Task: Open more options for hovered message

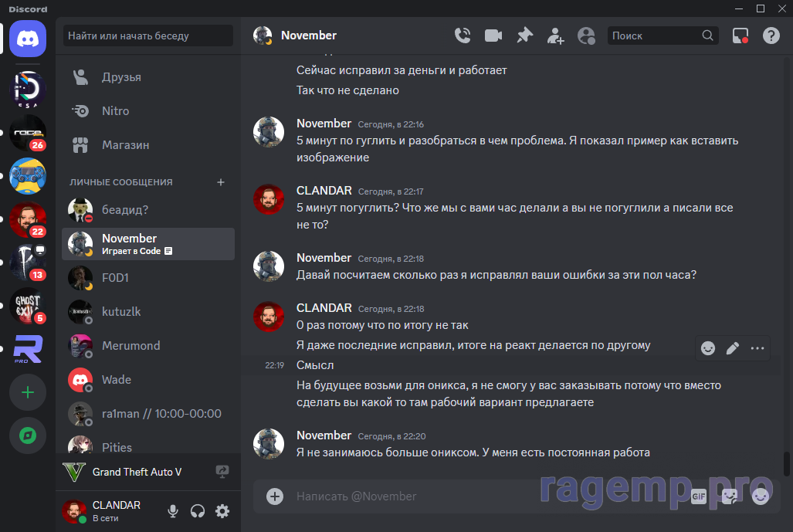Action: (757, 348)
